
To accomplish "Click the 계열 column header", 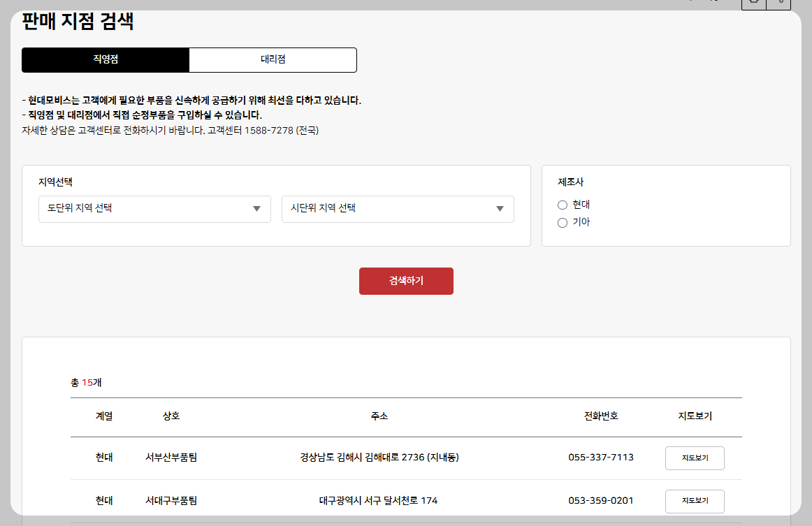I will click(104, 416).
